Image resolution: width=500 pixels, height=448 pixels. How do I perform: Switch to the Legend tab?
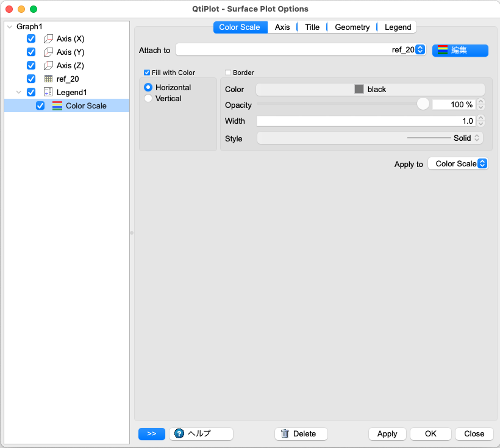(398, 27)
